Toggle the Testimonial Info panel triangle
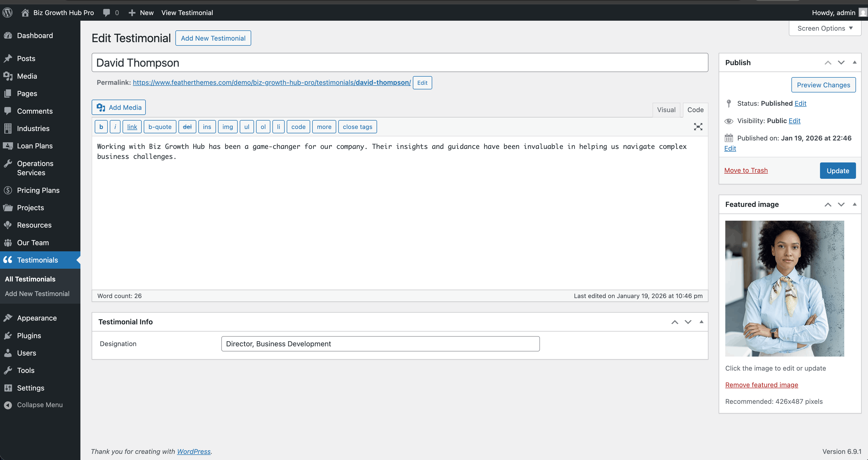Screen dimensions: 868x460 (701, 322)
